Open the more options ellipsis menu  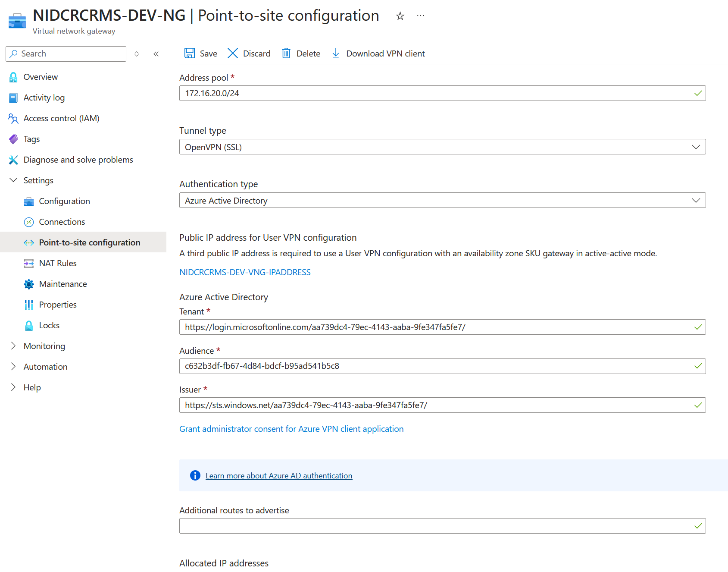421,16
